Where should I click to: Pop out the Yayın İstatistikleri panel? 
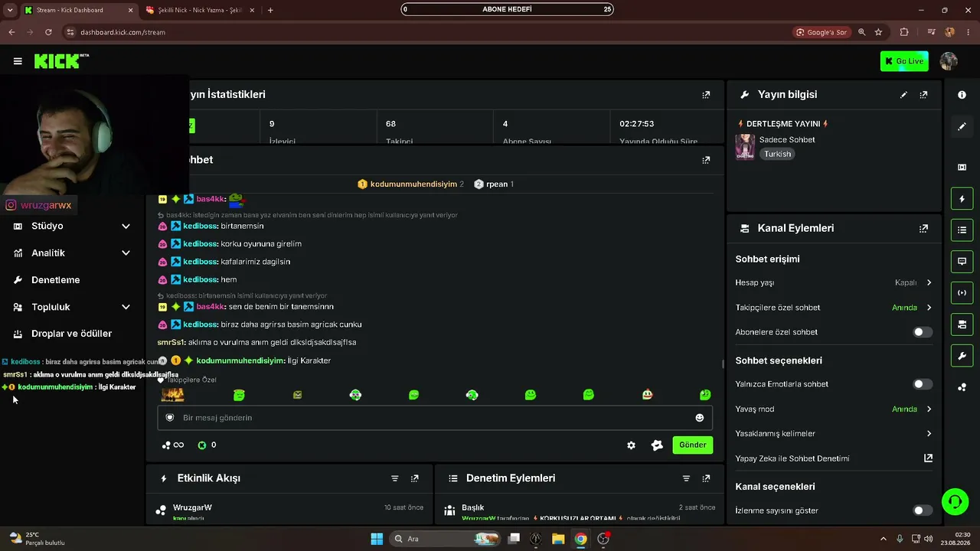[x=706, y=95]
